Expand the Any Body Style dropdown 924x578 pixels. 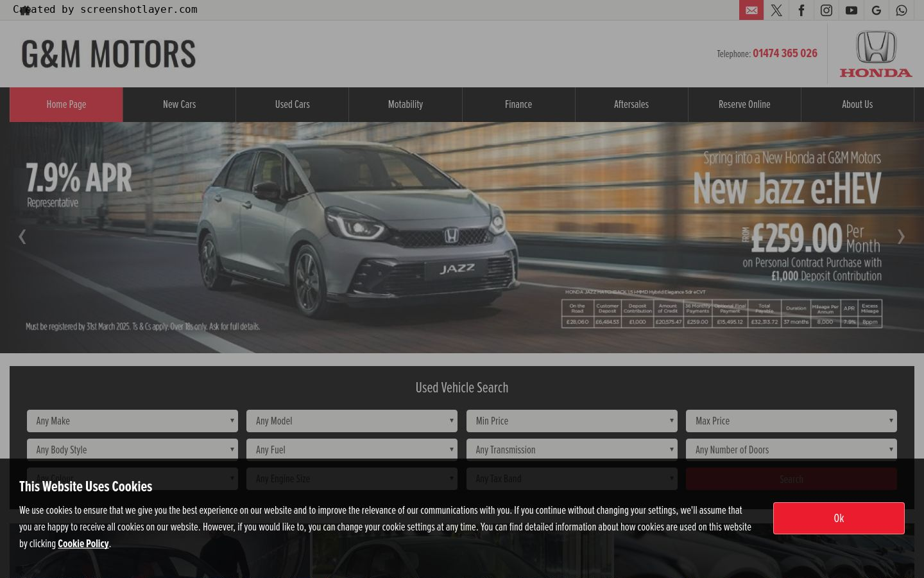pyautogui.click(x=132, y=450)
